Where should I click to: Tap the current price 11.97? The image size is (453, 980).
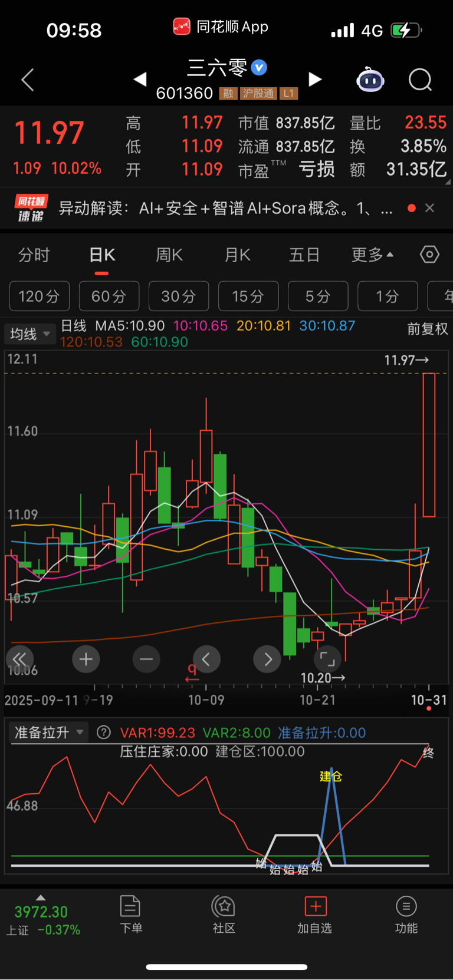click(50, 133)
